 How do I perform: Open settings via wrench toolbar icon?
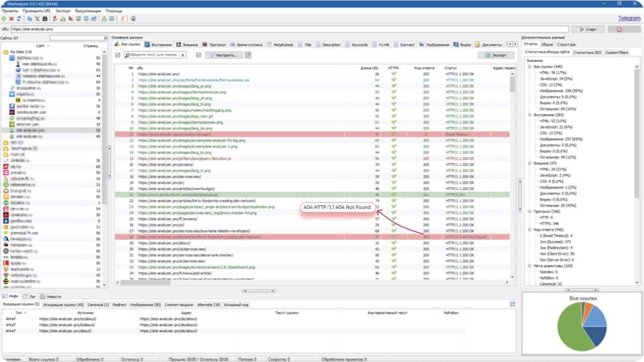(37, 19)
